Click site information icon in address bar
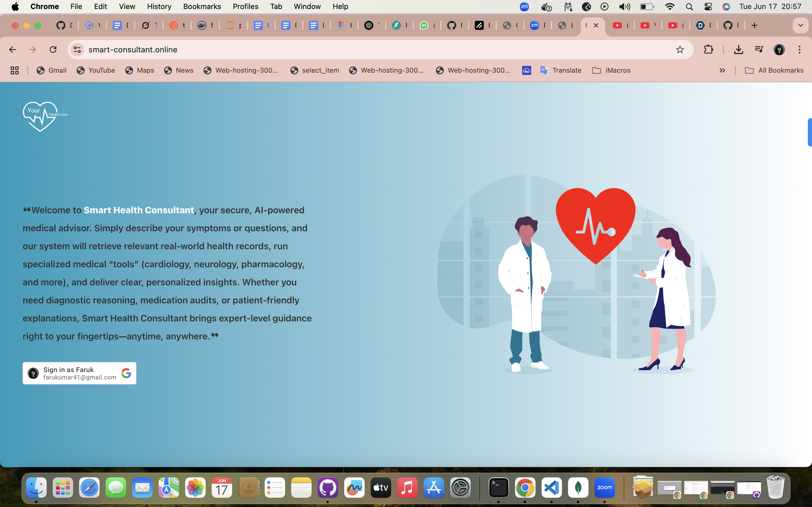 tap(77, 50)
